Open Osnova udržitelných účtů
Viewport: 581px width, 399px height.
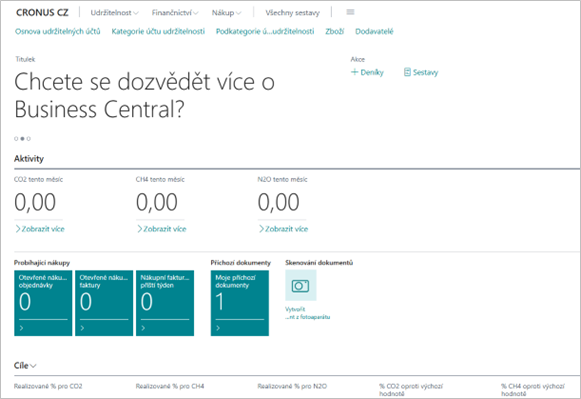[57, 31]
